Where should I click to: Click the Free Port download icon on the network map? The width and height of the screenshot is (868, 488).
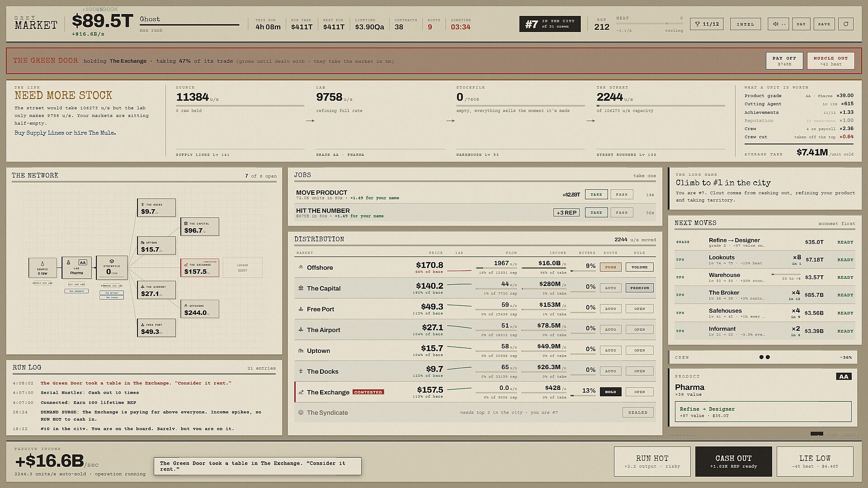pos(142,324)
